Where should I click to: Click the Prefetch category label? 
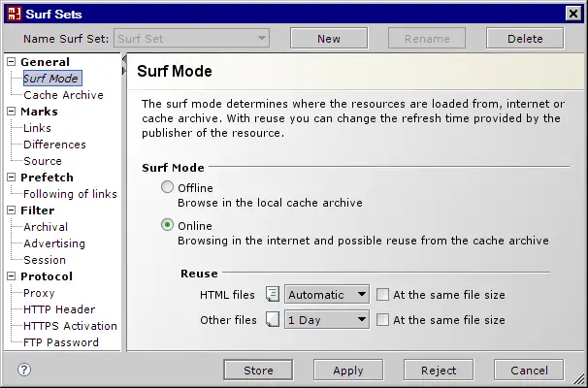click(x=47, y=177)
